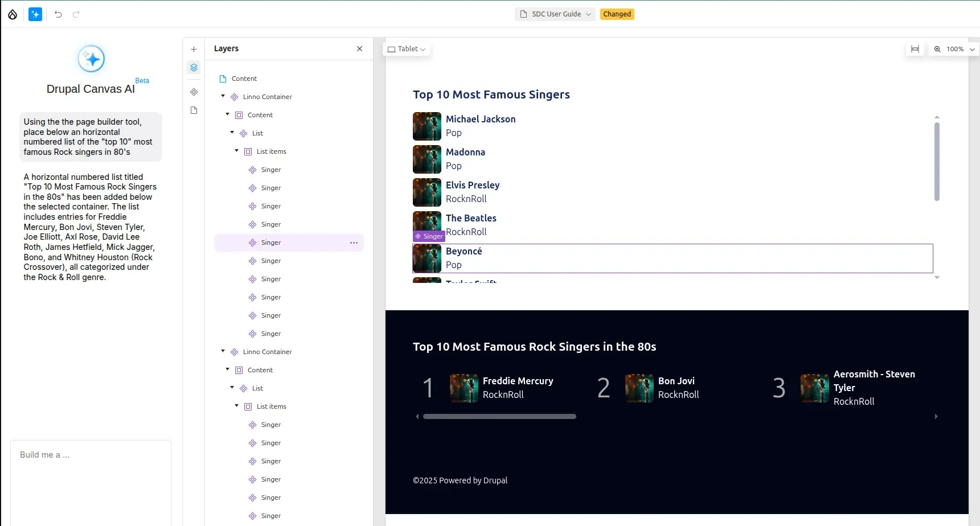Click the horizontal scrollbar under rock singers list
This screenshot has width=980, height=526.
pos(499,417)
